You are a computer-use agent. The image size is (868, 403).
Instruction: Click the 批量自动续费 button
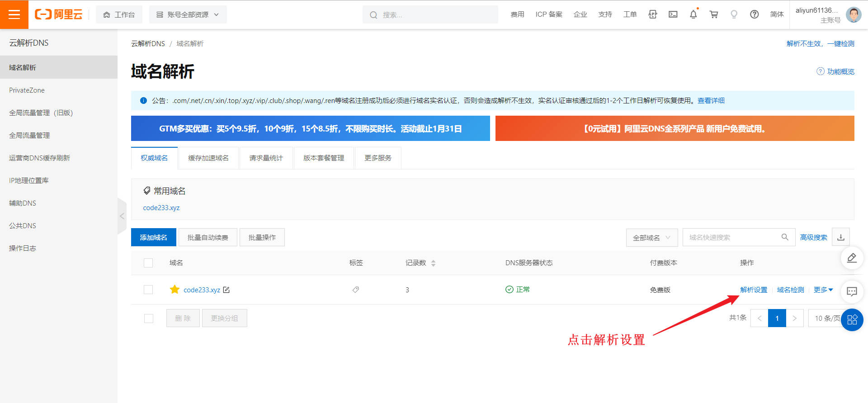click(208, 237)
